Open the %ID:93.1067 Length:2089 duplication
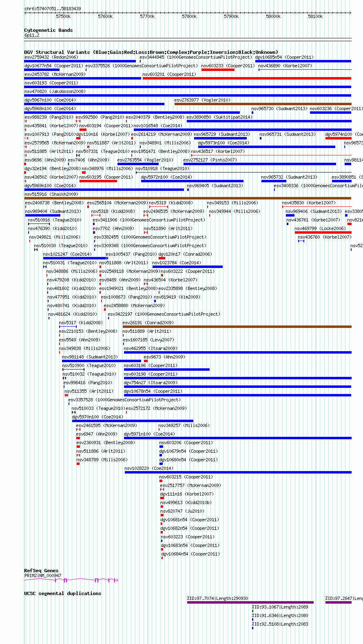The image size is (363, 644). [280, 607]
